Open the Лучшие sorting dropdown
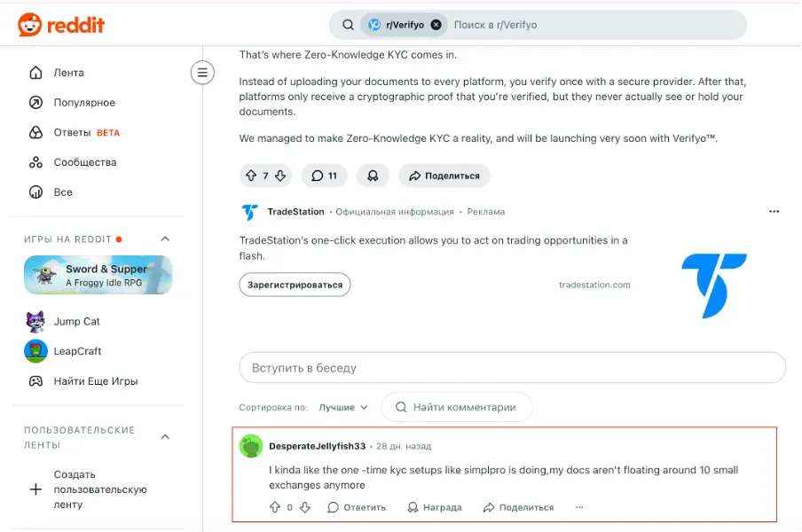This screenshot has width=802, height=532. (x=342, y=407)
